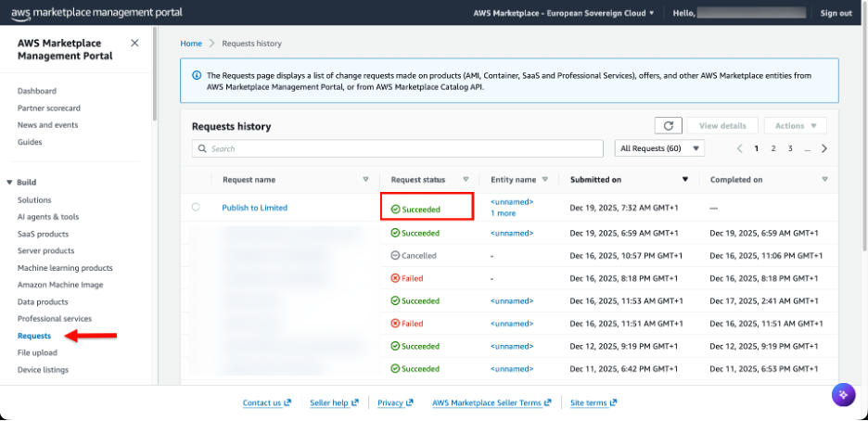Screen dimensions: 868x421
Task: Click the Home breadcrumb link
Action: click(191, 44)
